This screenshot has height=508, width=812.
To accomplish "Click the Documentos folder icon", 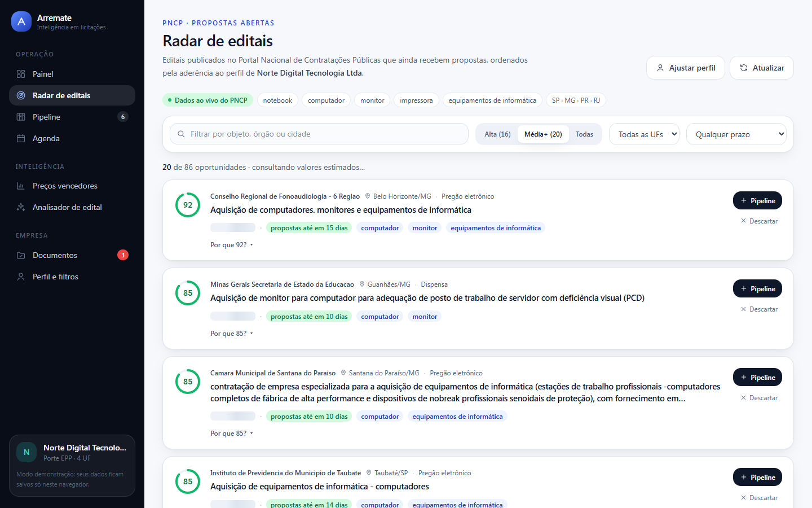I will pos(21,255).
